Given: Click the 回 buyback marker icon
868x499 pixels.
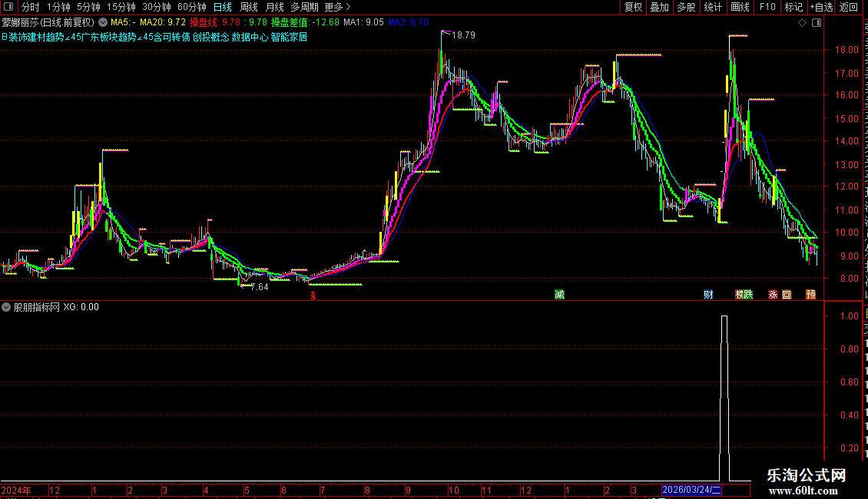Looking at the screenshot, I should tap(787, 294).
